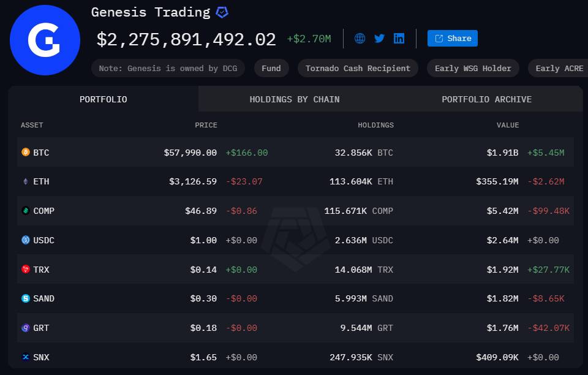588x375 pixels.
Task: Click the SAND asset name
Action: [x=44, y=298]
